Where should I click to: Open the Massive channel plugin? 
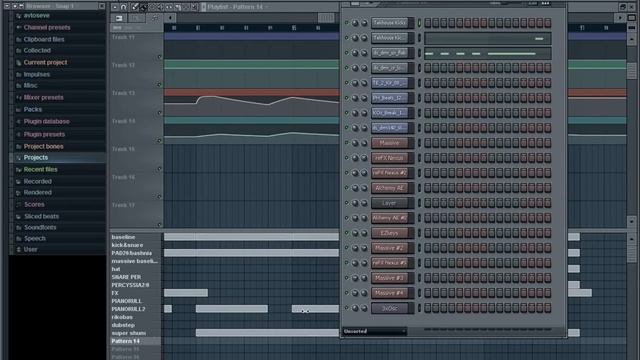pyautogui.click(x=390, y=143)
